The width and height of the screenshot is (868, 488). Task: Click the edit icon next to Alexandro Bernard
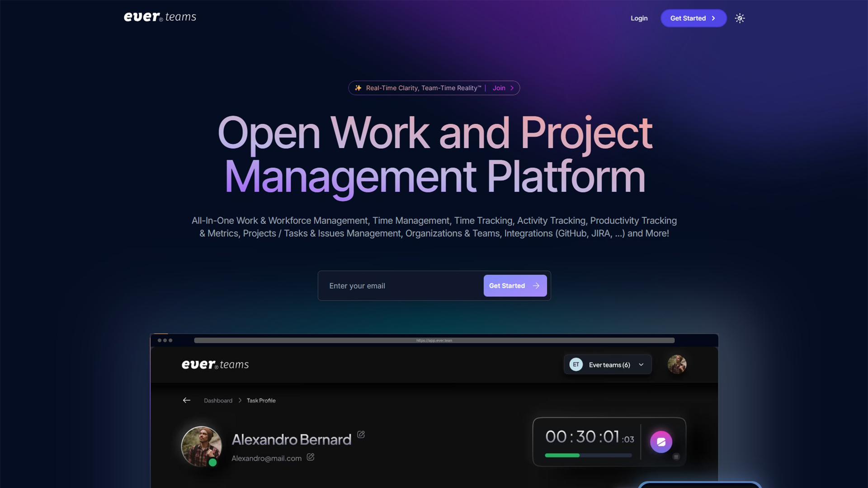coord(361,434)
